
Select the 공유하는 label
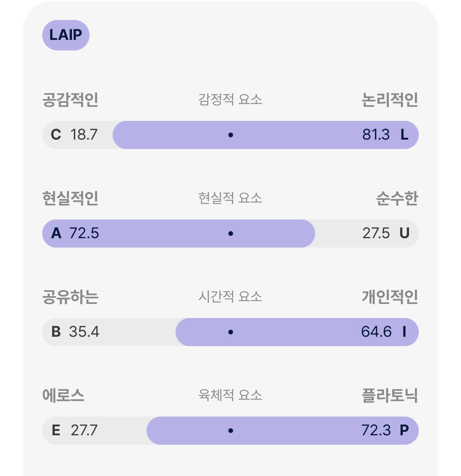(x=70, y=297)
